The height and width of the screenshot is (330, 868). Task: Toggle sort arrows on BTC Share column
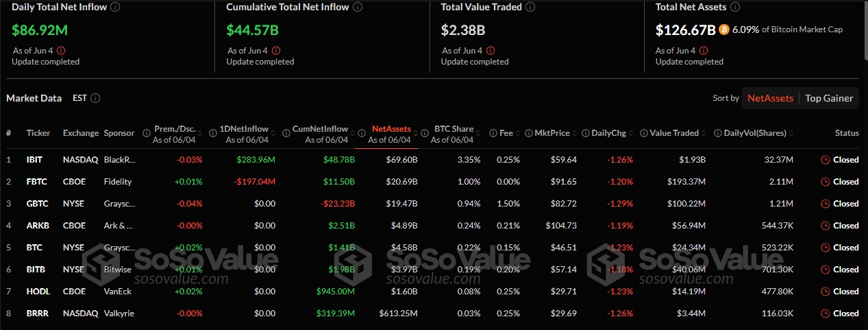(479, 133)
